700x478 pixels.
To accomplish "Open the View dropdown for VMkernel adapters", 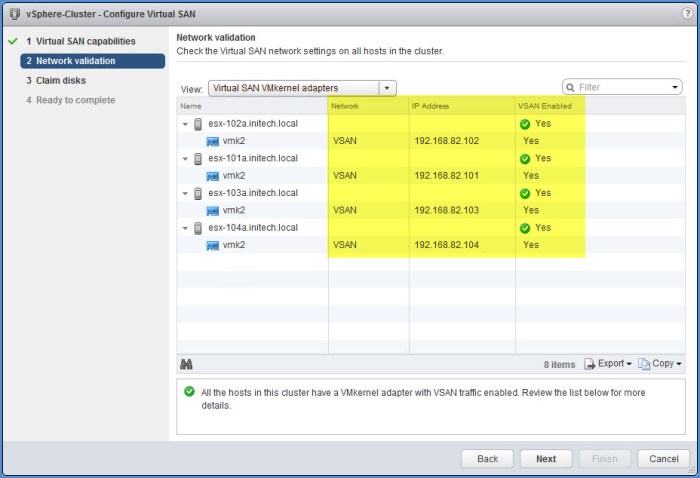I will [x=387, y=88].
